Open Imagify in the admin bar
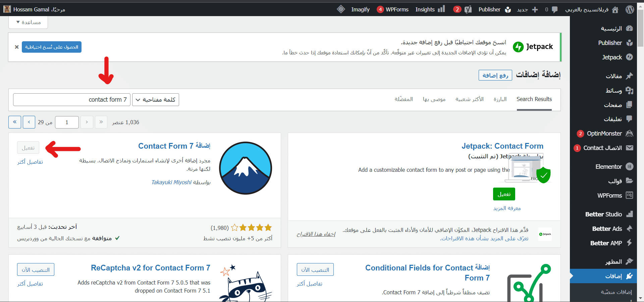This screenshot has height=302, width=644. pyautogui.click(x=360, y=9)
